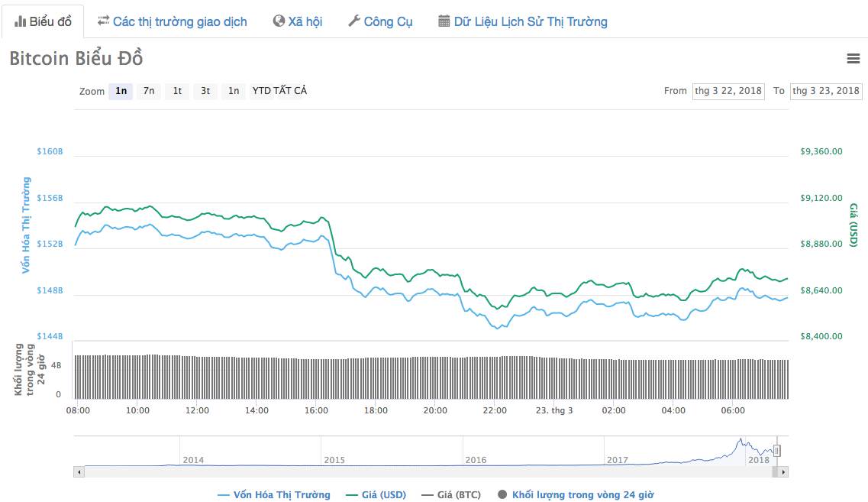The height and width of the screenshot is (502, 868).
Task: Click the $156B market cap axis label
Action: 50,198
